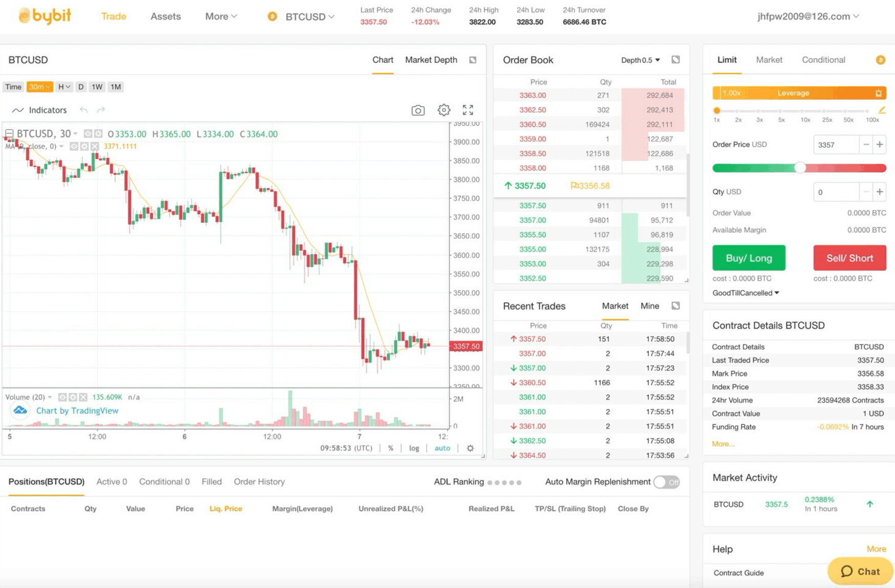Open the chart axis settings gear at bottom right
The width and height of the screenshot is (895, 588).
pos(471,448)
